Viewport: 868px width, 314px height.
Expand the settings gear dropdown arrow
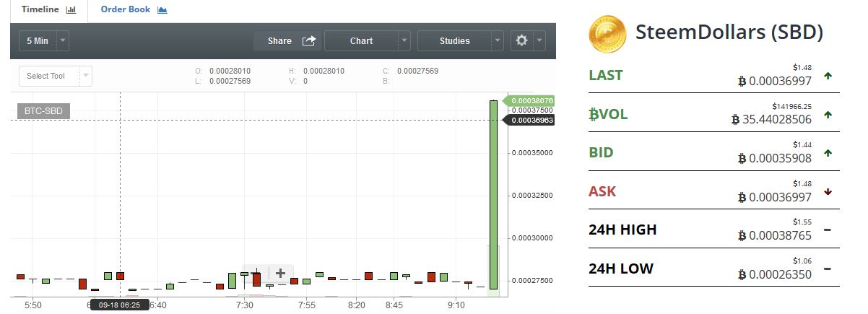(x=539, y=41)
